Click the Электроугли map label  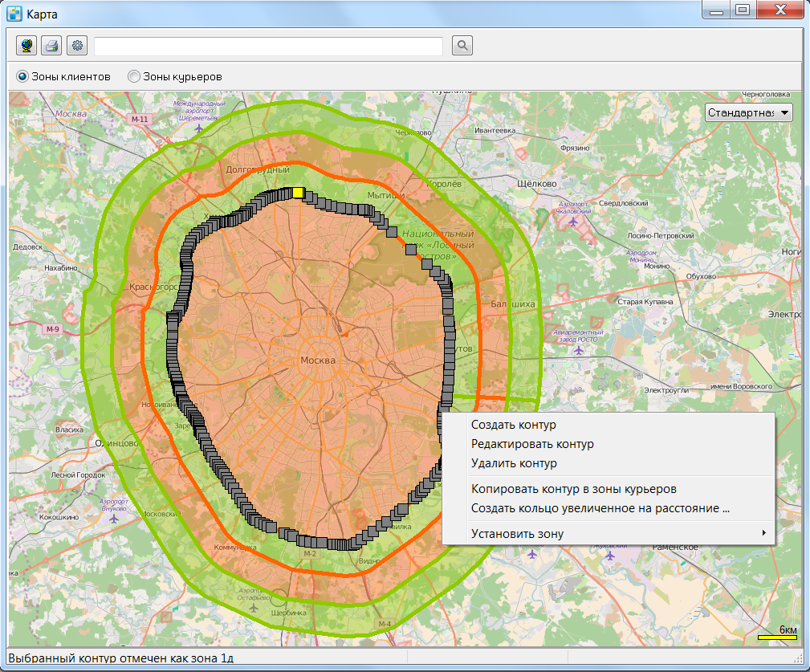tap(666, 390)
